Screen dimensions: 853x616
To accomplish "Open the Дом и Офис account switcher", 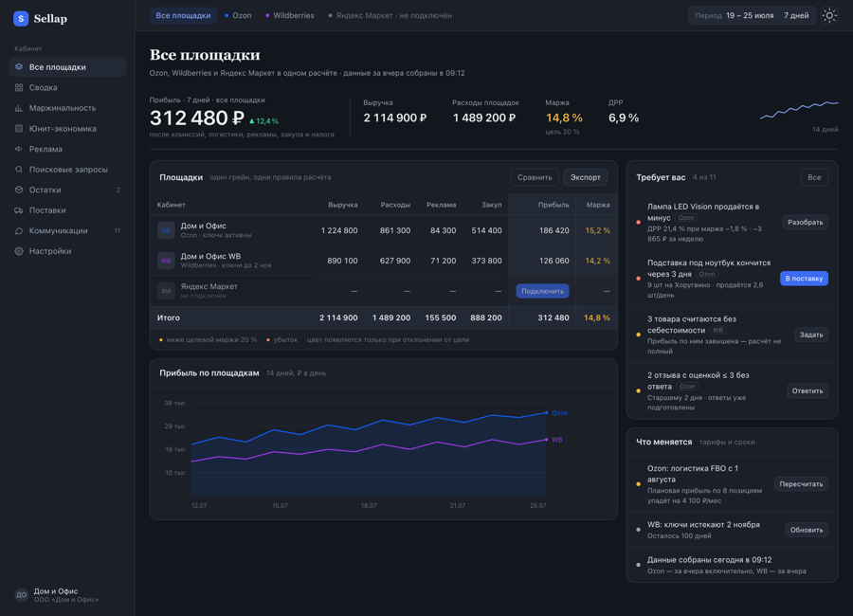I will (x=67, y=595).
